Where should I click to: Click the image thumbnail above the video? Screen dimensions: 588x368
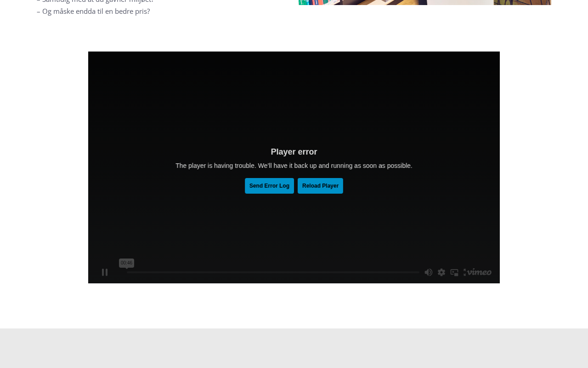coord(425,2)
